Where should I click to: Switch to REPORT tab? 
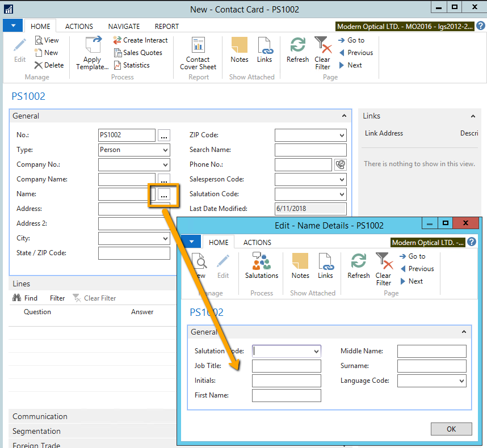pos(167,27)
